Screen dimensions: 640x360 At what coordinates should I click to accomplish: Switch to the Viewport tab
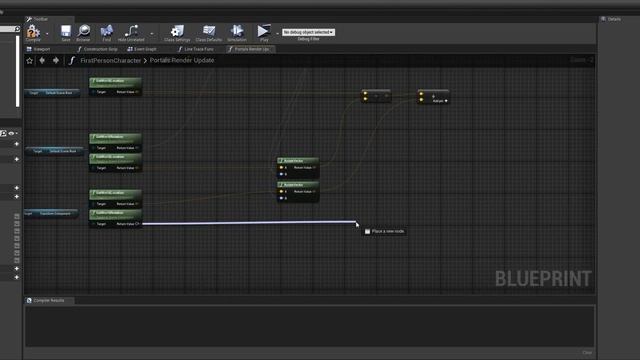38,49
